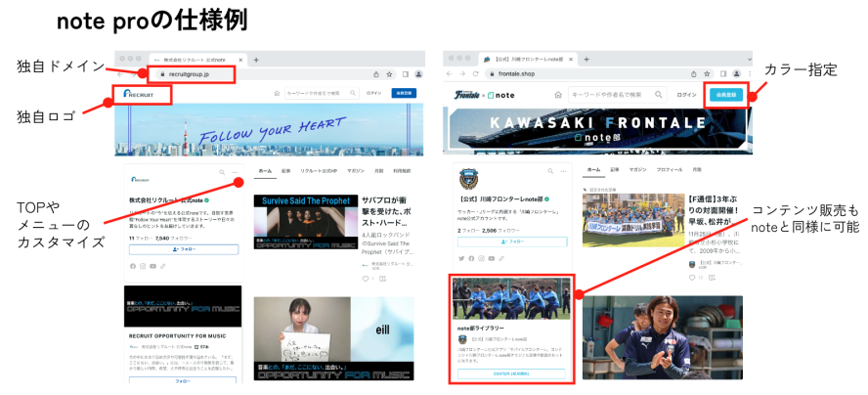Click the RECRUIT logo in page header

point(139,94)
